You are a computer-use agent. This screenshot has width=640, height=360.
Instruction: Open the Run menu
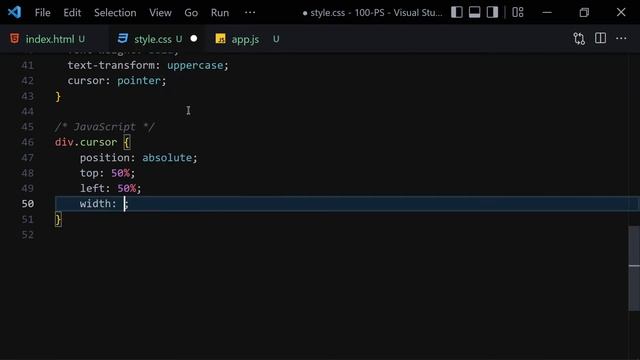click(x=220, y=13)
